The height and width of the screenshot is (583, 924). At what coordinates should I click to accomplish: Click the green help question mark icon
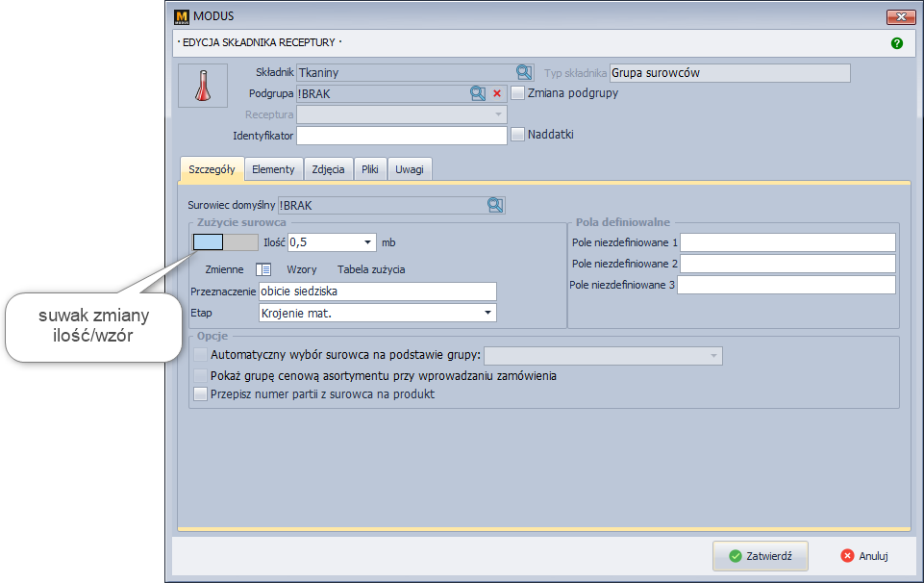(x=896, y=43)
